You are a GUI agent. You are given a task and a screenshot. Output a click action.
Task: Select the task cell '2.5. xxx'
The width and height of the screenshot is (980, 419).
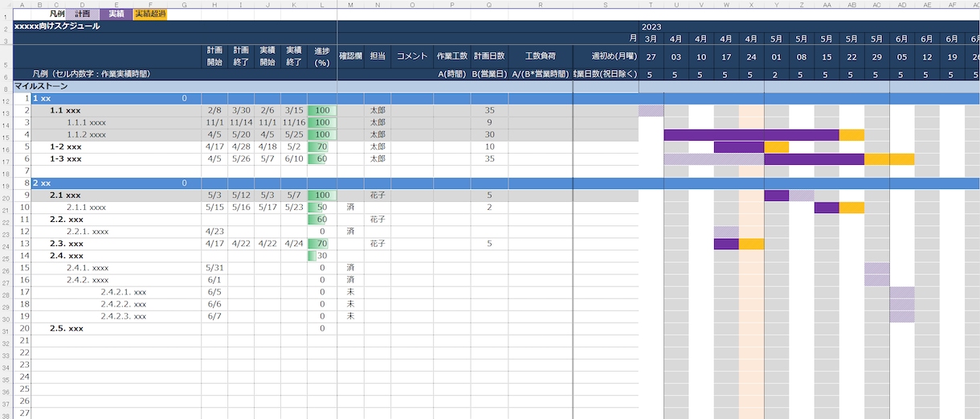67,328
